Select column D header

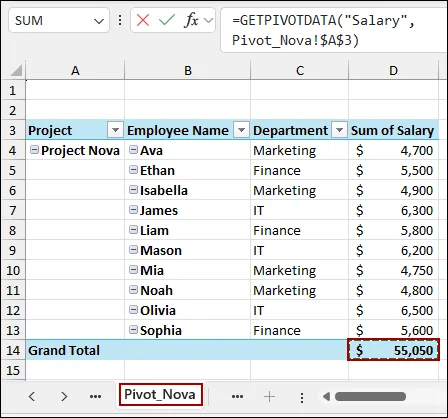(x=393, y=70)
